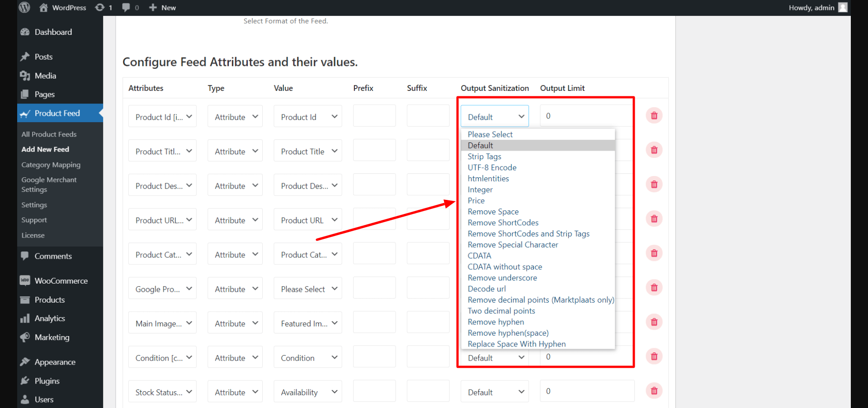Viewport: 868px width, 408px height.
Task: Open Posts in the sidebar
Action: coord(60,57)
